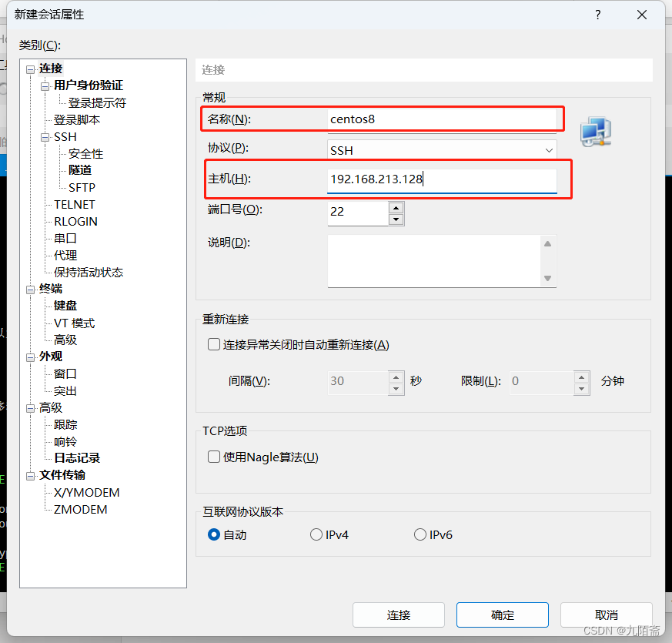Select 用户身份验证 in the tree
Image resolution: width=672 pixels, height=643 pixels.
click(89, 85)
